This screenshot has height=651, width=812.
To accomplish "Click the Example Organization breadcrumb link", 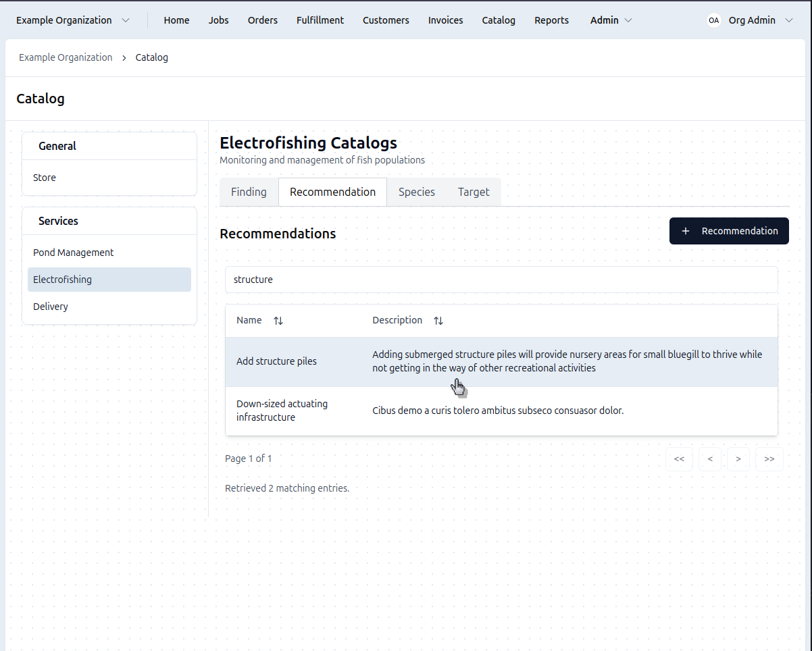I will (x=66, y=57).
